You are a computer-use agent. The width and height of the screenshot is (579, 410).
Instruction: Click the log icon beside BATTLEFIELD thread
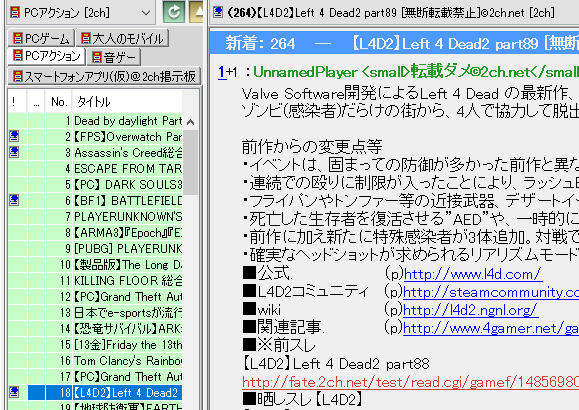(x=14, y=200)
